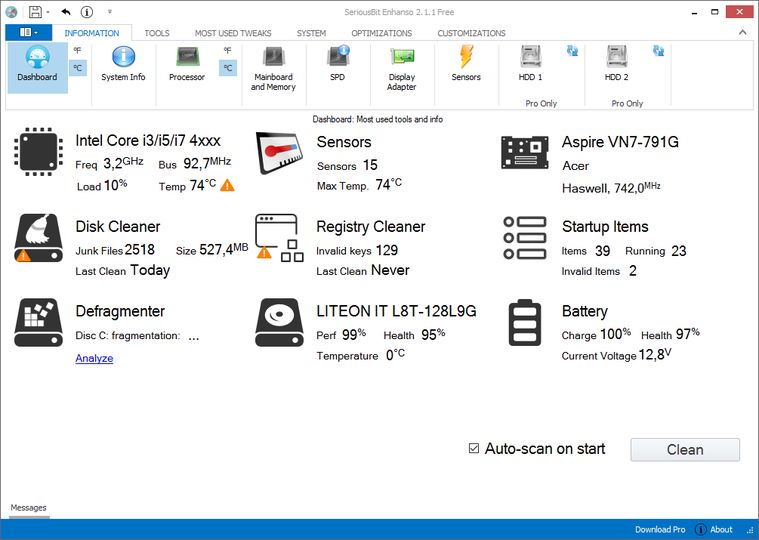The width and height of the screenshot is (759, 540).
Task: Open the MOST USED TWEAKS tab
Action: pyautogui.click(x=233, y=33)
